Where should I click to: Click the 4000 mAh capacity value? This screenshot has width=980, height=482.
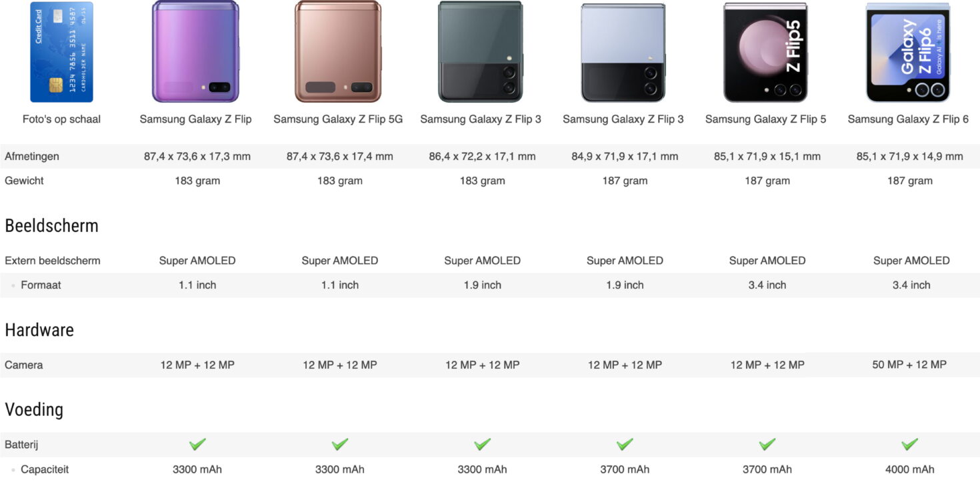click(909, 469)
